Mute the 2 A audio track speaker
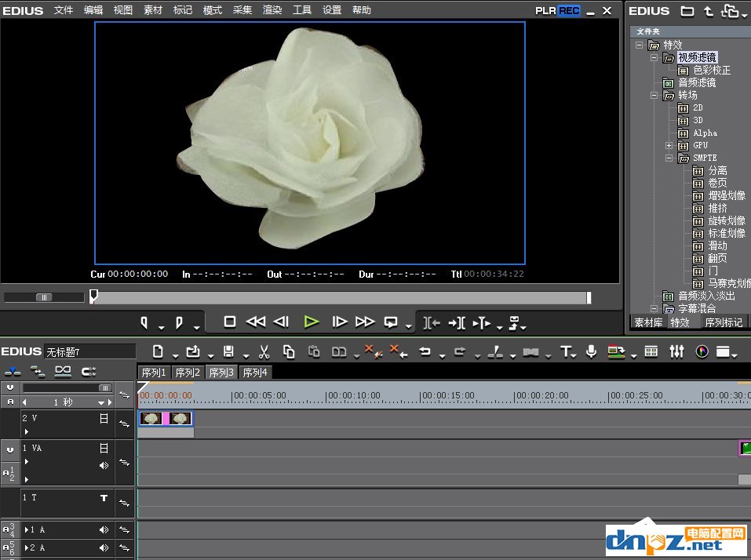Screen dimensions: 751x560 tap(104, 547)
